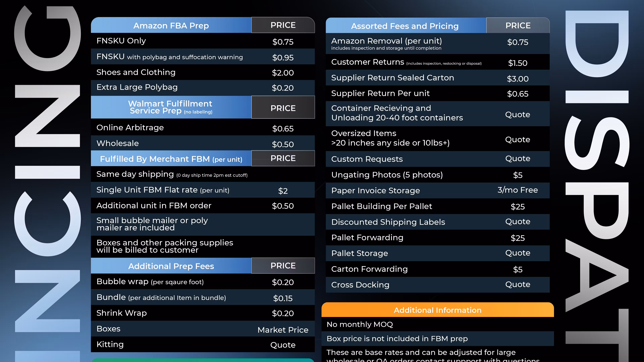
Task: Select the Online Arbitrage row label
Action: [130, 128]
